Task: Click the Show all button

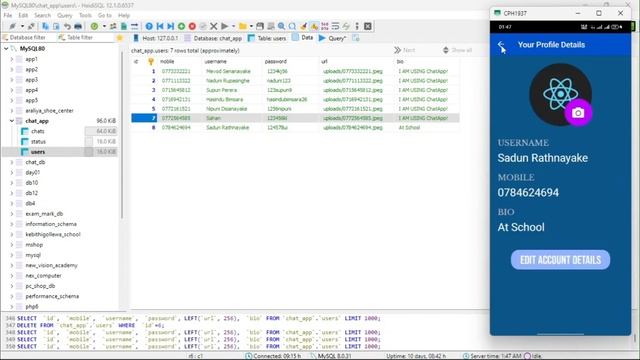Action: click(457, 50)
